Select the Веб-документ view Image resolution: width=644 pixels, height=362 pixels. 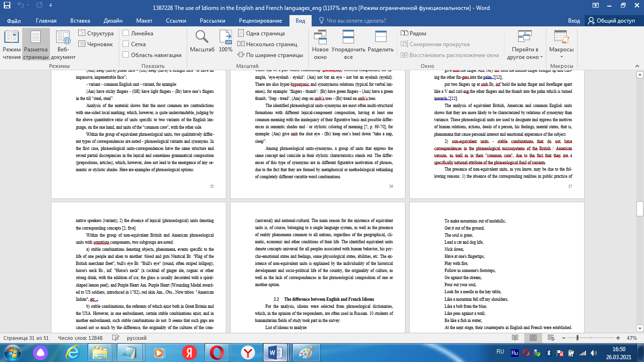pos(62,46)
